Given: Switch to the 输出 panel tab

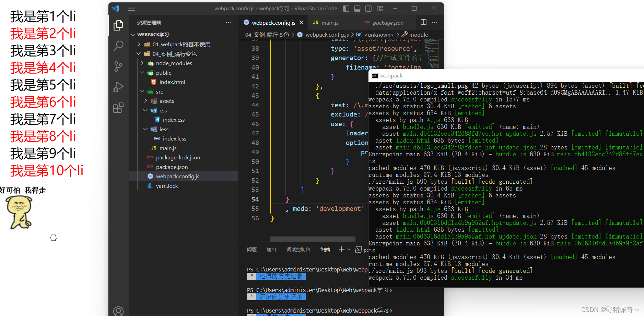Looking at the screenshot, I should [x=271, y=250].
